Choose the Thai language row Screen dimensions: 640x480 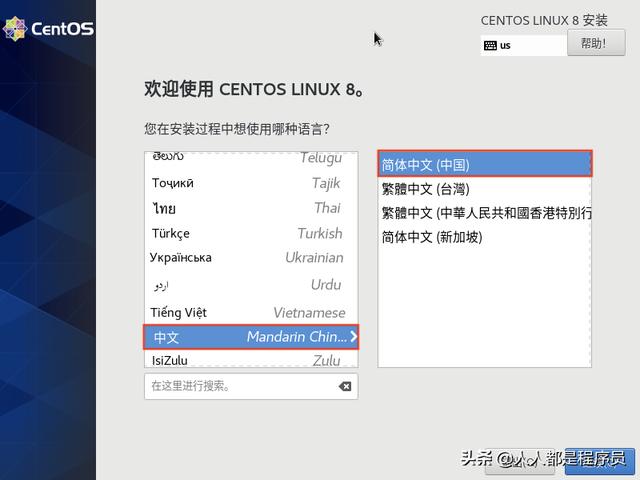pyautogui.click(x=251, y=208)
